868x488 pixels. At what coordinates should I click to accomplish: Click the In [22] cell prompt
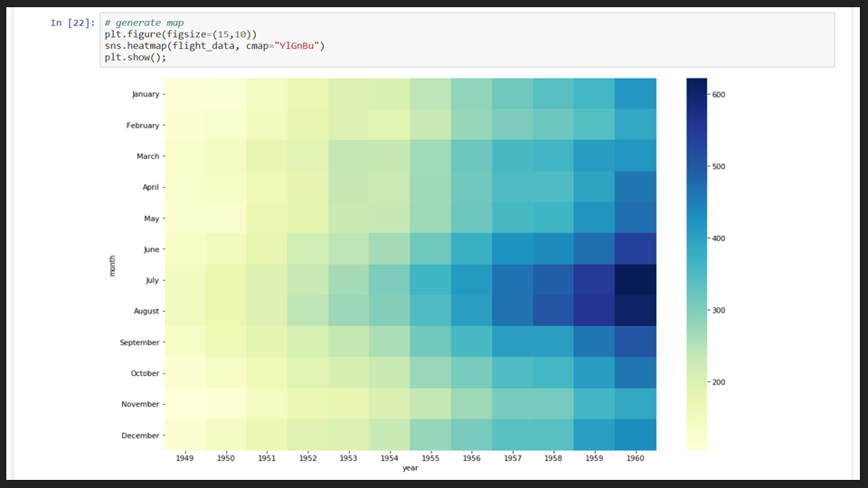72,23
